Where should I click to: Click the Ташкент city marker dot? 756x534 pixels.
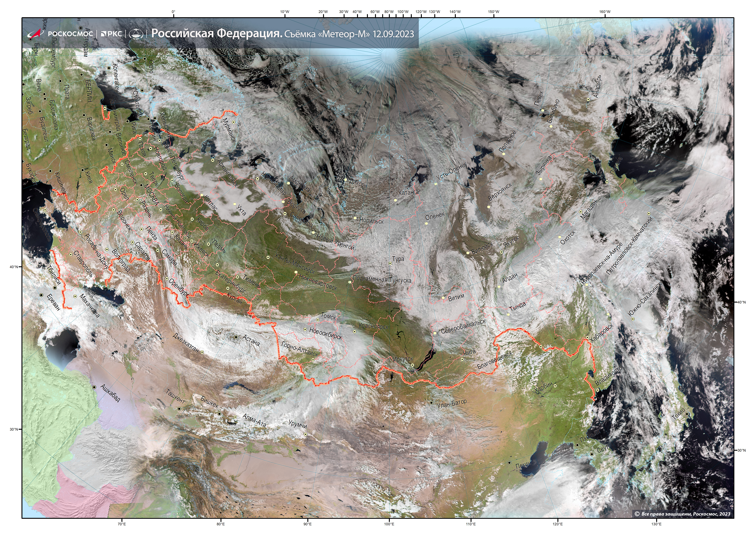179,409
